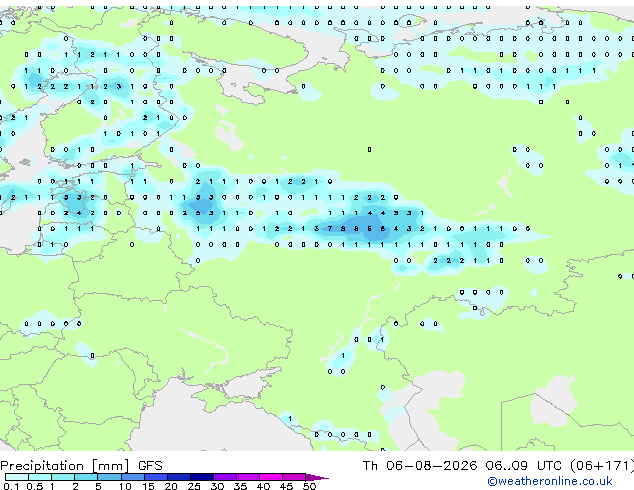The width and height of the screenshot is (634, 490).
Task: Click legend label '45' under color bar
Action: [287, 486]
